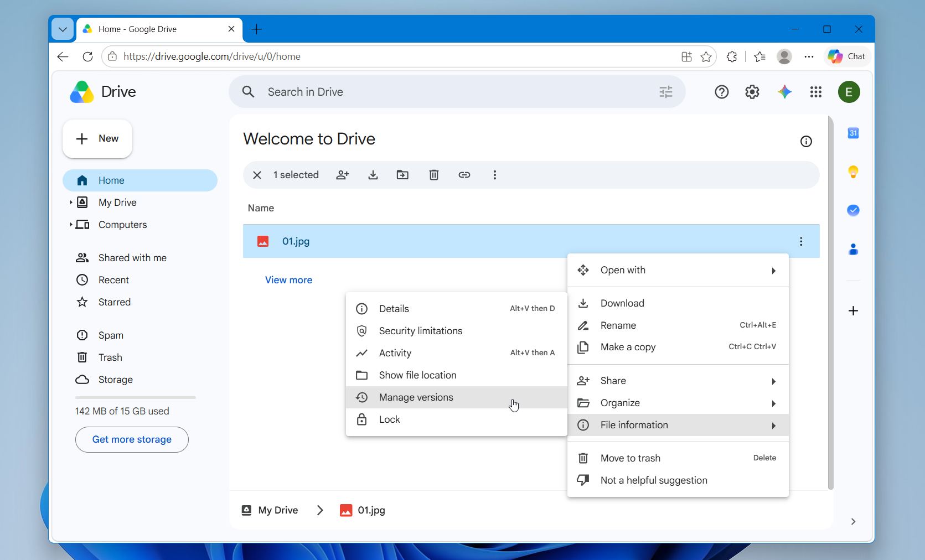Open Starred in sidebar
Image resolution: width=925 pixels, height=560 pixels.
pos(140,302)
